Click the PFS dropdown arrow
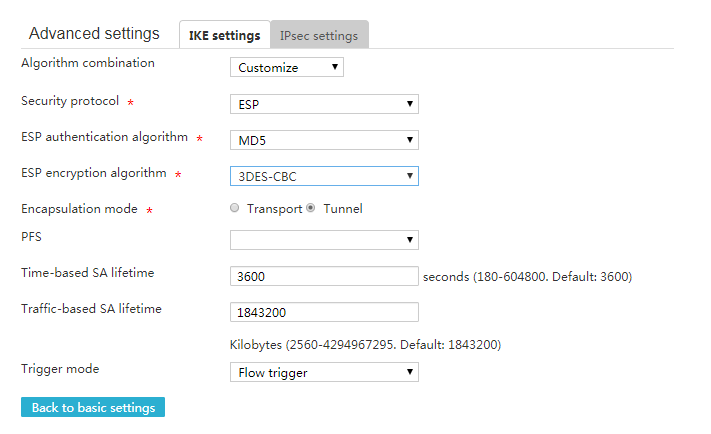This screenshot has width=711, height=434. pyautogui.click(x=410, y=239)
